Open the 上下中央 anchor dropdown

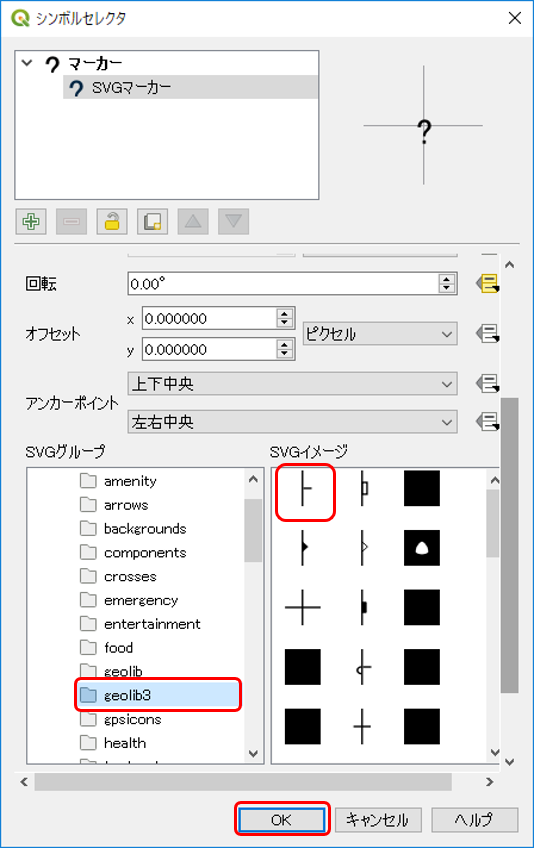coord(292,384)
